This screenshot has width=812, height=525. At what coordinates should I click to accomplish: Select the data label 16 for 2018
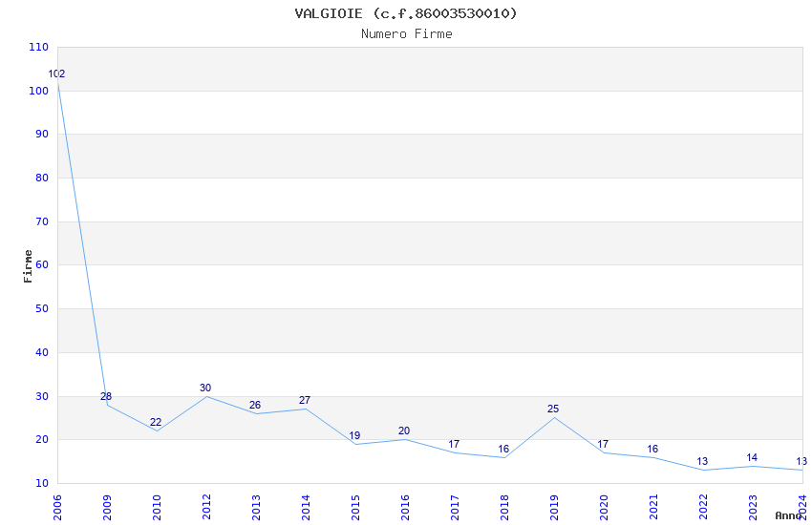[503, 449]
